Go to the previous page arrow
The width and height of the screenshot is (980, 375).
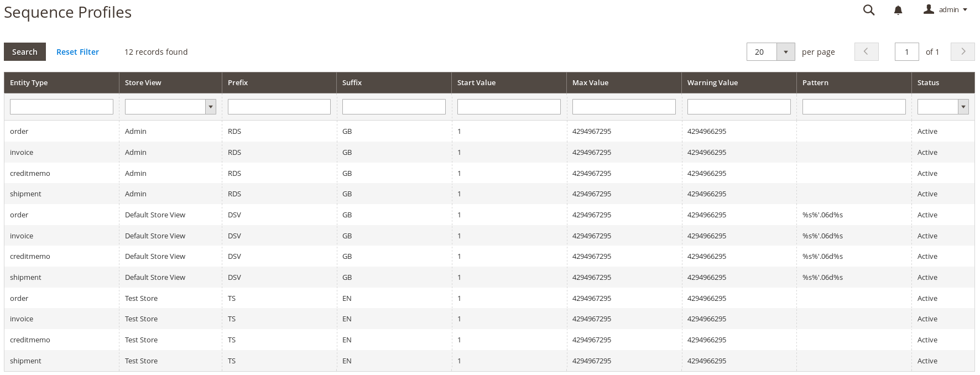click(866, 51)
